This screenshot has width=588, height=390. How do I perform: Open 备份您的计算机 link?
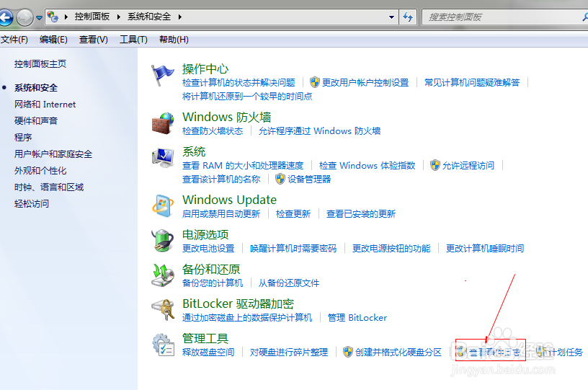(213, 283)
